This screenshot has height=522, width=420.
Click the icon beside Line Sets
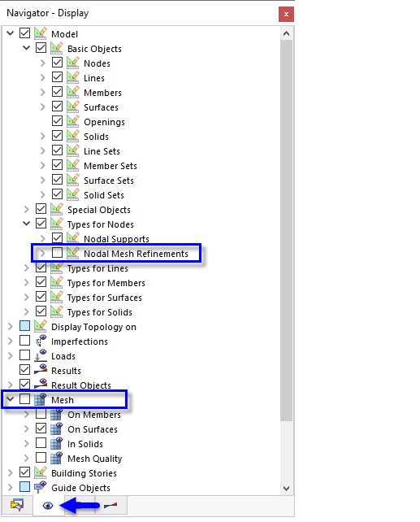[73, 150]
